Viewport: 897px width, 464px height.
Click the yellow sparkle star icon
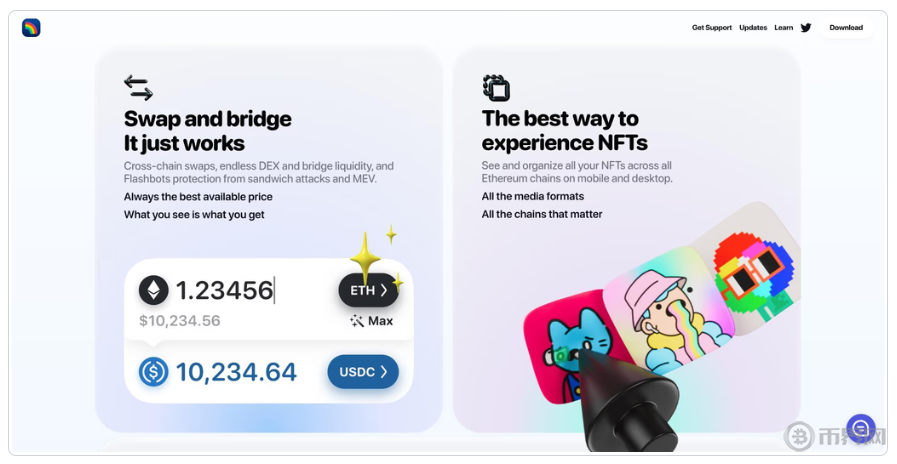[366, 257]
